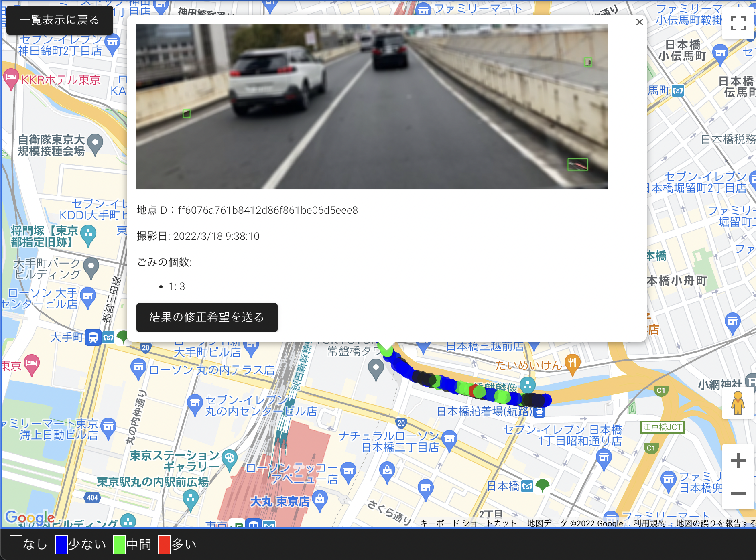Open キーボード ショートカット help

pos(469,523)
